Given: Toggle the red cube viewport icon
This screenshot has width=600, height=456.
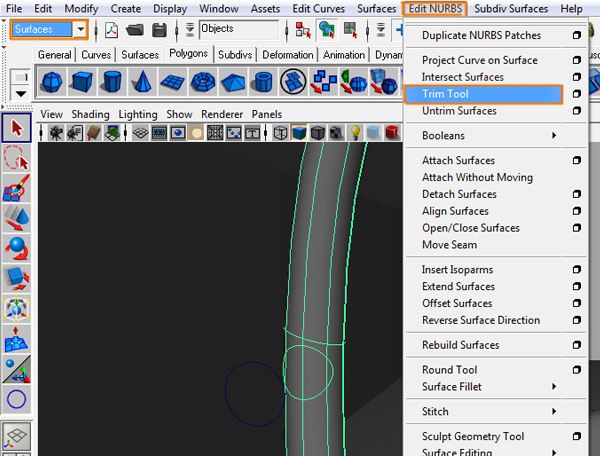Looking at the screenshot, I should (392, 132).
